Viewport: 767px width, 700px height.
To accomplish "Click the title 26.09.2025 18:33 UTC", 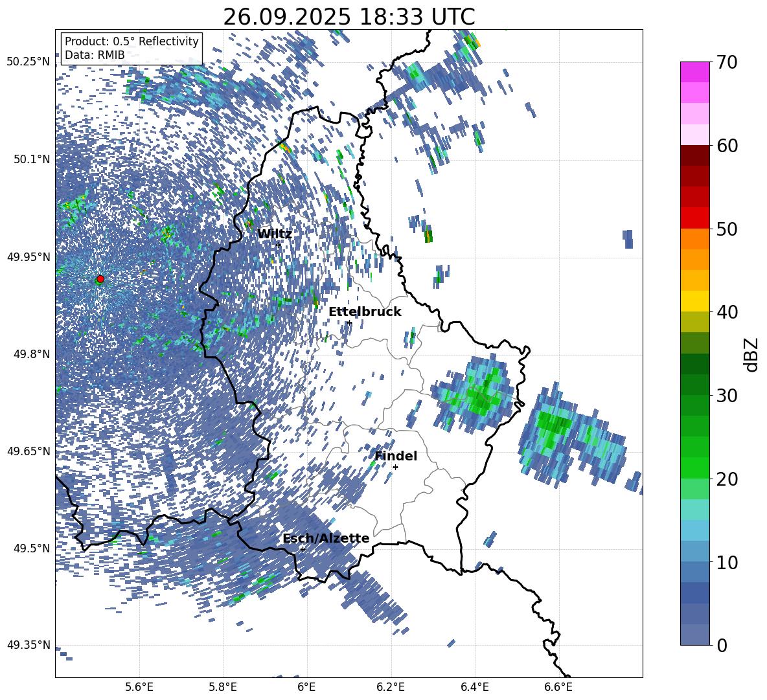I will pos(349,17).
